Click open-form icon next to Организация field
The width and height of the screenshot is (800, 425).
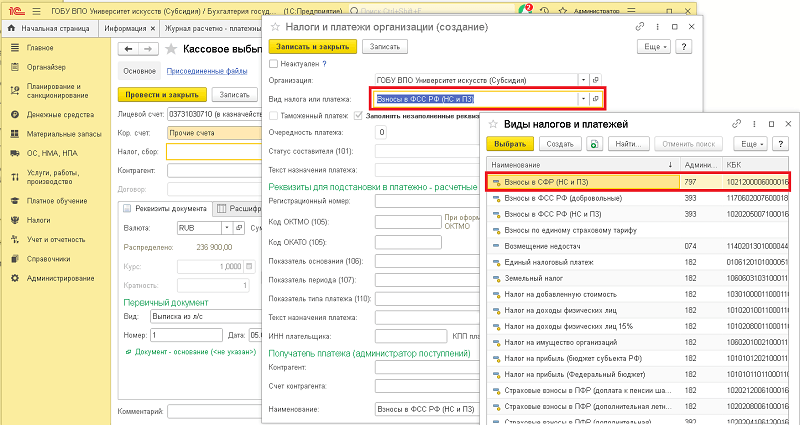[x=595, y=79]
